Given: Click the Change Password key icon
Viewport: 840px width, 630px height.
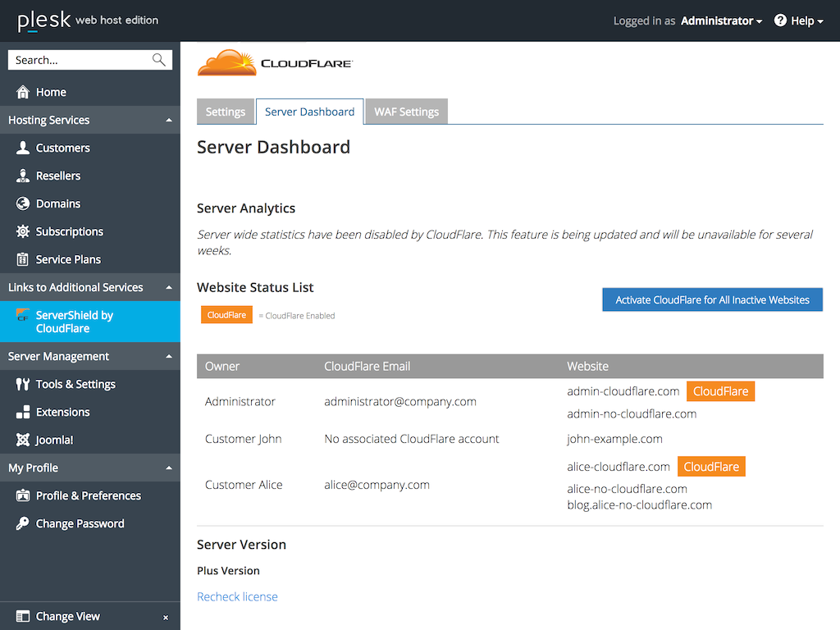Looking at the screenshot, I should [22, 523].
